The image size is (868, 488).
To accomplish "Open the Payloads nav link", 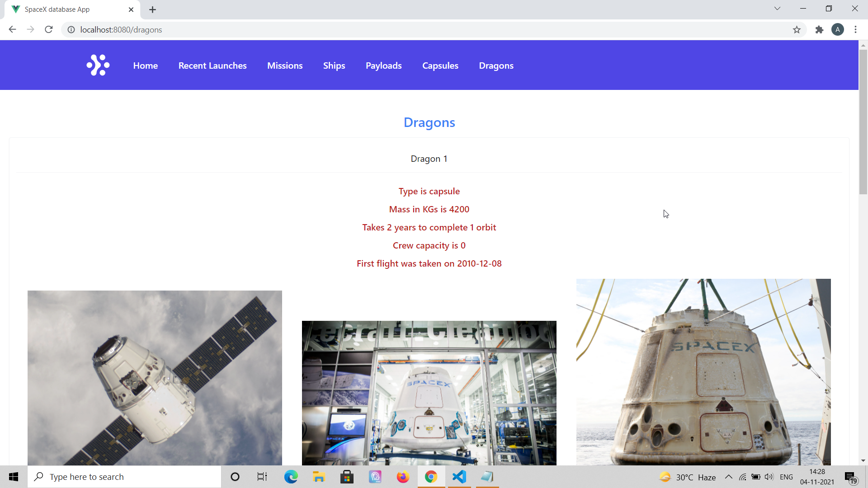I will click(x=383, y=66).
